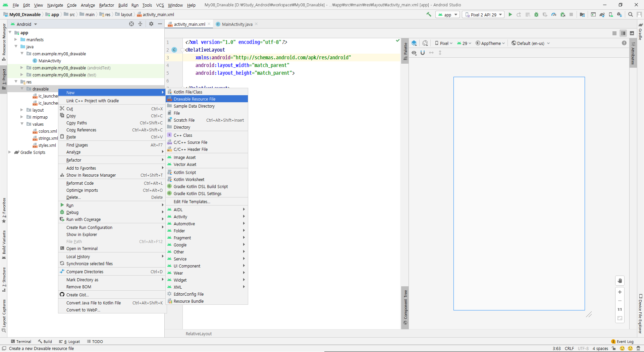Choose Image Asset from New submenu
Image resolution: width=644 pixels, height=352 pixels.
click(x=207, y=157)
